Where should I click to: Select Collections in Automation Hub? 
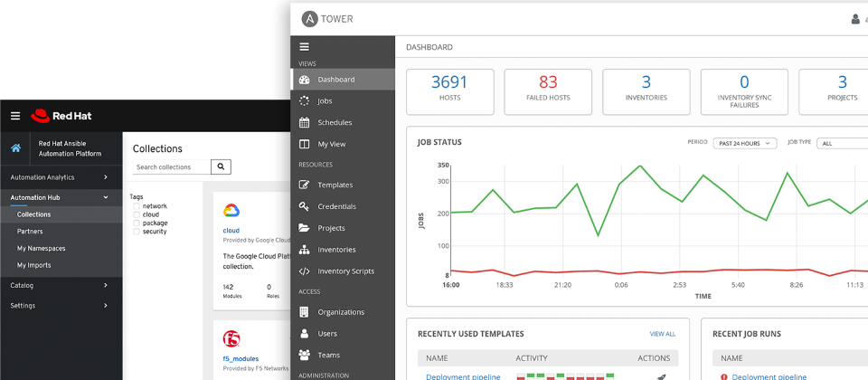61,214
